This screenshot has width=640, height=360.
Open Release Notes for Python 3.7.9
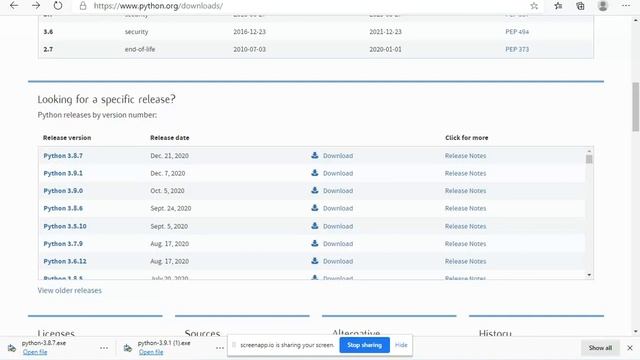click(465, 244)
